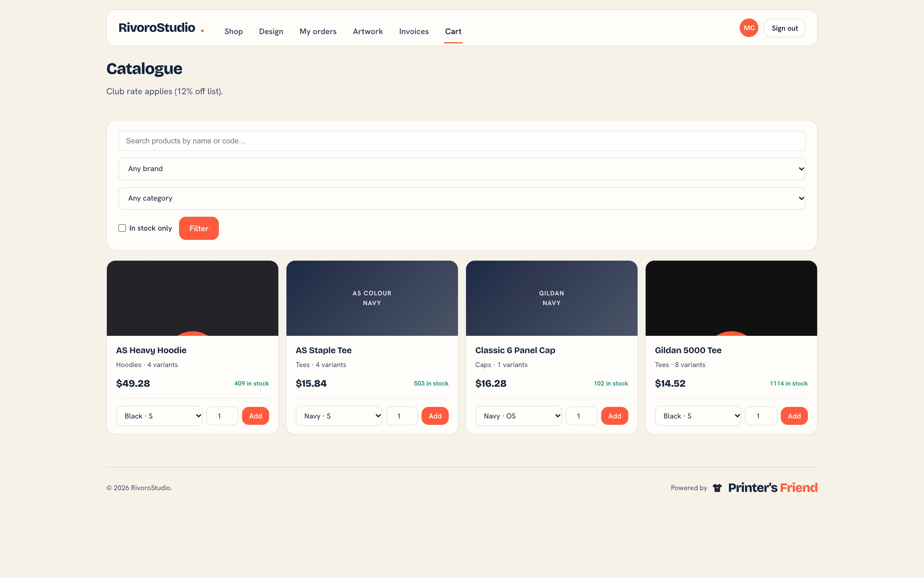
Task: Add Classic 6 Panel Cap to cart
Action: (x=614, y=416)
